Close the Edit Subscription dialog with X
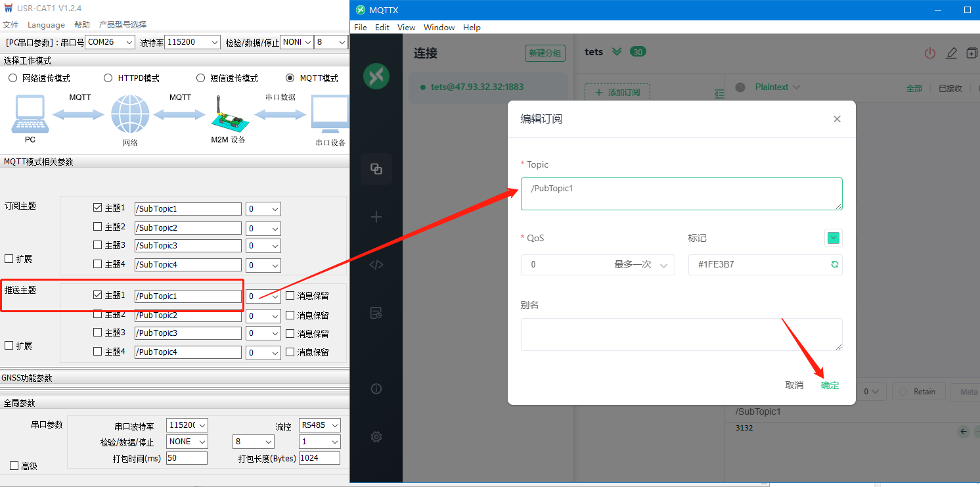Screen dimensions: 980x487 [837, 119]
